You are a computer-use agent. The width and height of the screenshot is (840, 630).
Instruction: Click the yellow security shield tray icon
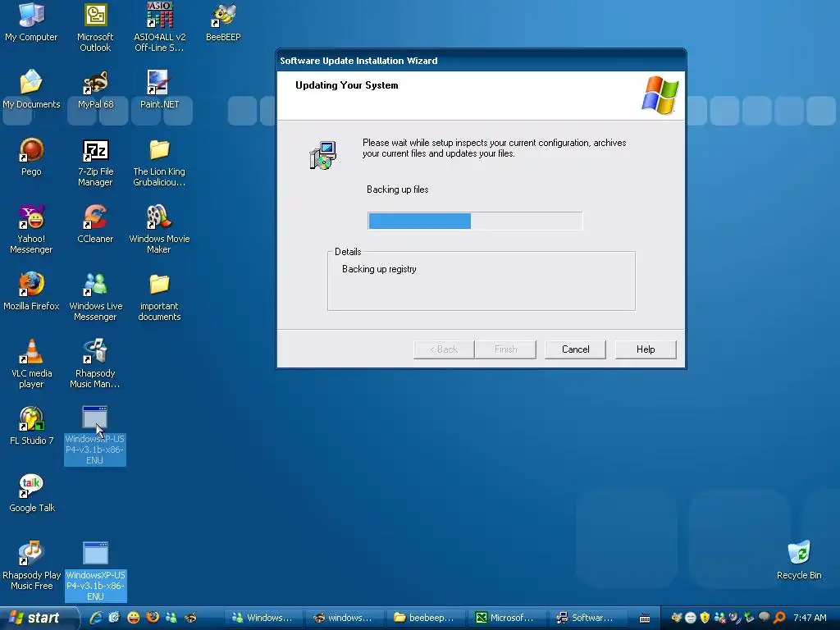[705, 618]
